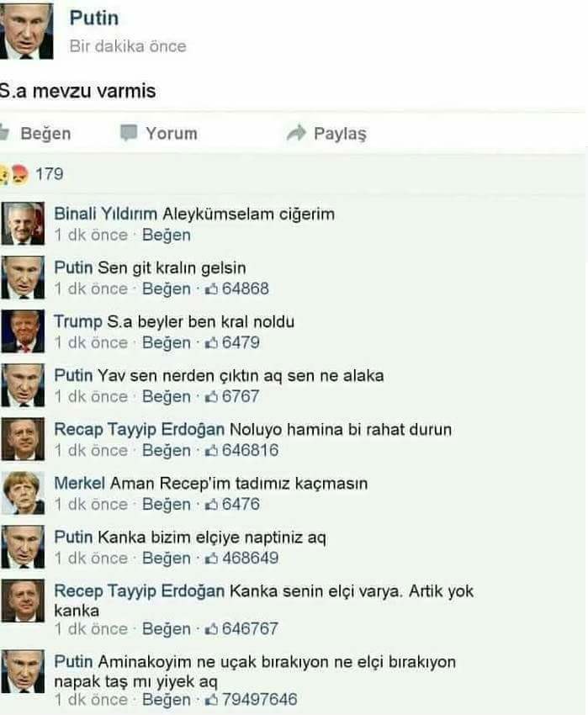Click thumbs-up icon showing 64868 likes
The image size is (588, 715).
click(x=211, y=289)
